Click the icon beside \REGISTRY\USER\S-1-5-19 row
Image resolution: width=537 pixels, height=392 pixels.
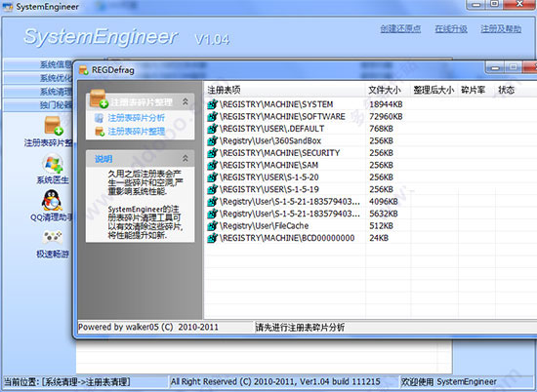pyautogui.click(x=212, y=189)
